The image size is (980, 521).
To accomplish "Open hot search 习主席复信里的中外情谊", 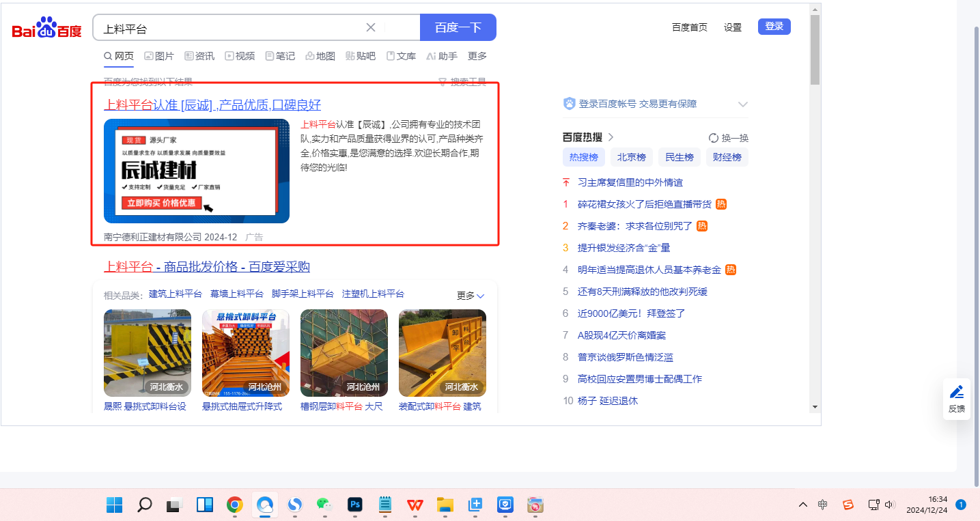I will coord(630,182).
